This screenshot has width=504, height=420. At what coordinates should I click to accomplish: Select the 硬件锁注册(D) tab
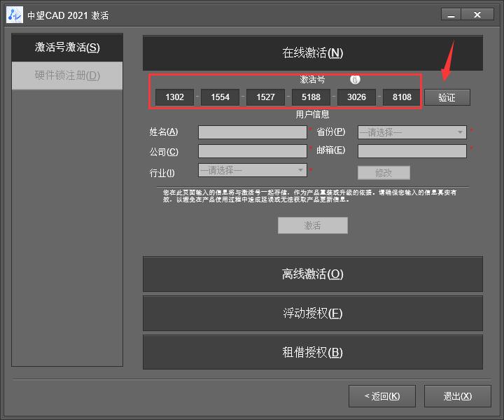67,76
